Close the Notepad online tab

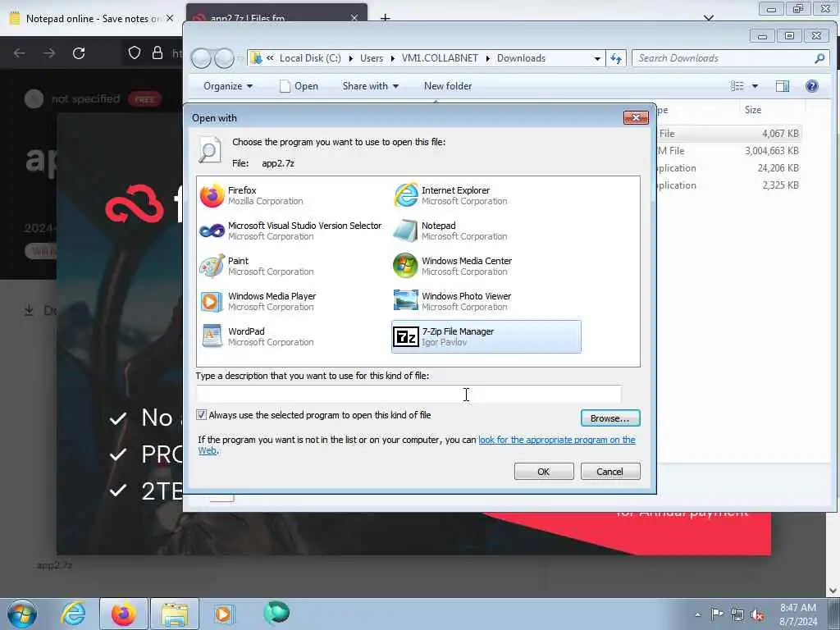[x=170, y=18]
